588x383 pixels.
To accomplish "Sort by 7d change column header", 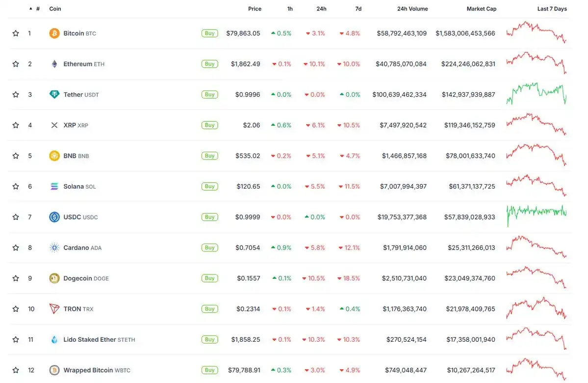I will coord(358,9).
